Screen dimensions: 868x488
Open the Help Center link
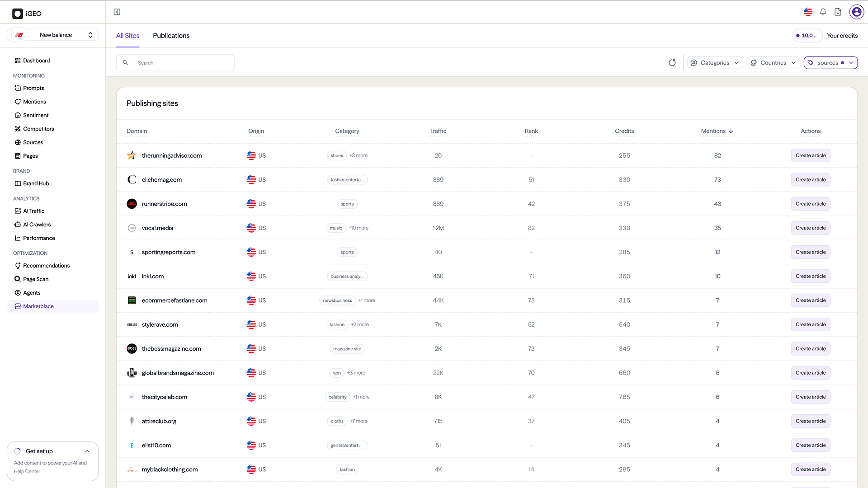click(x=27, y=472)
